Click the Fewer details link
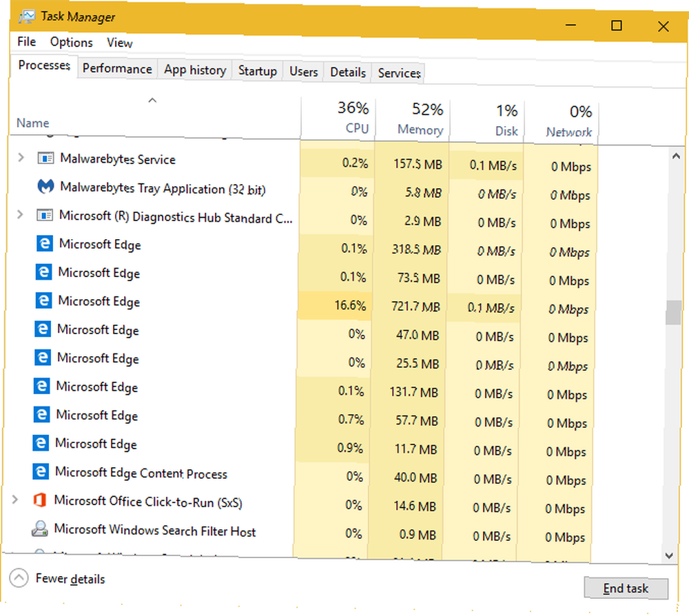 [x=70, y=579]
